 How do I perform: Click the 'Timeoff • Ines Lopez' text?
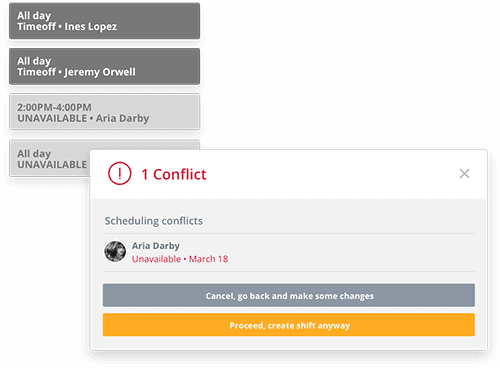[x=67, y=27]
